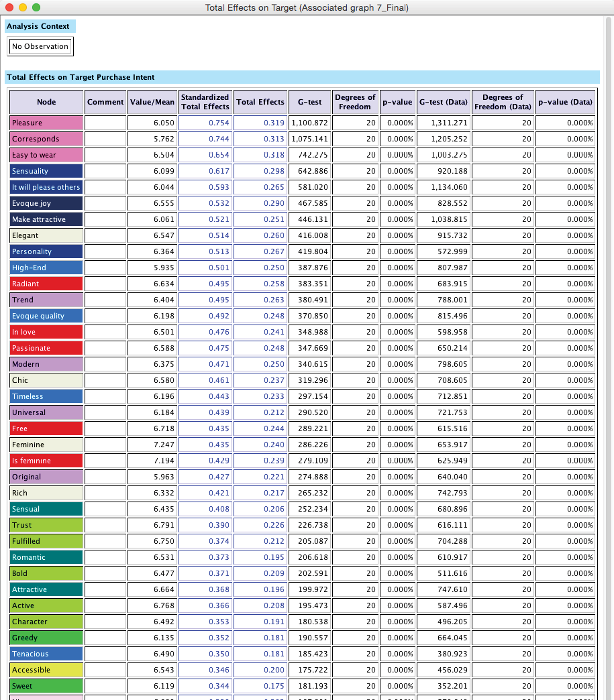Viewport: 614px width, 700px height.
Task: Select the Modern node cell
Action: coord(46,364)
